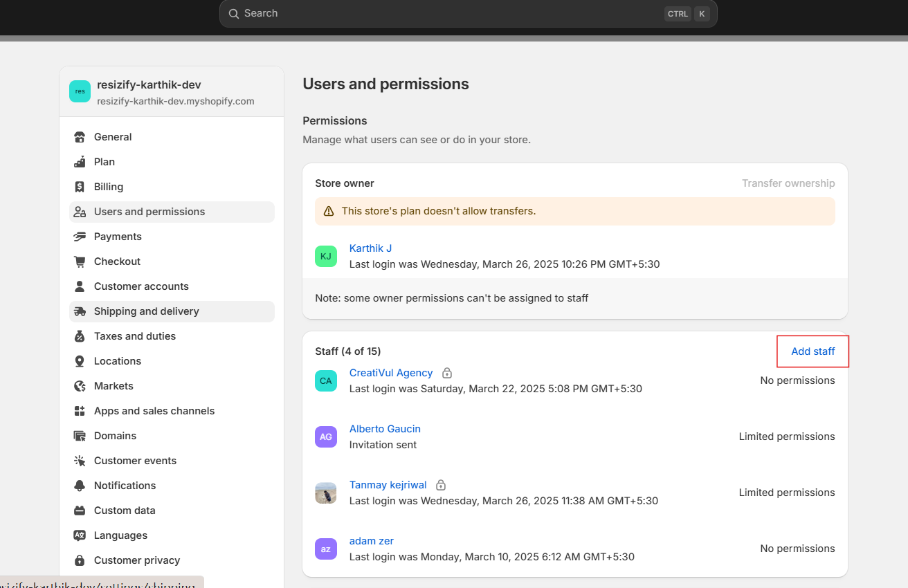Click the Add staff link

812,351
